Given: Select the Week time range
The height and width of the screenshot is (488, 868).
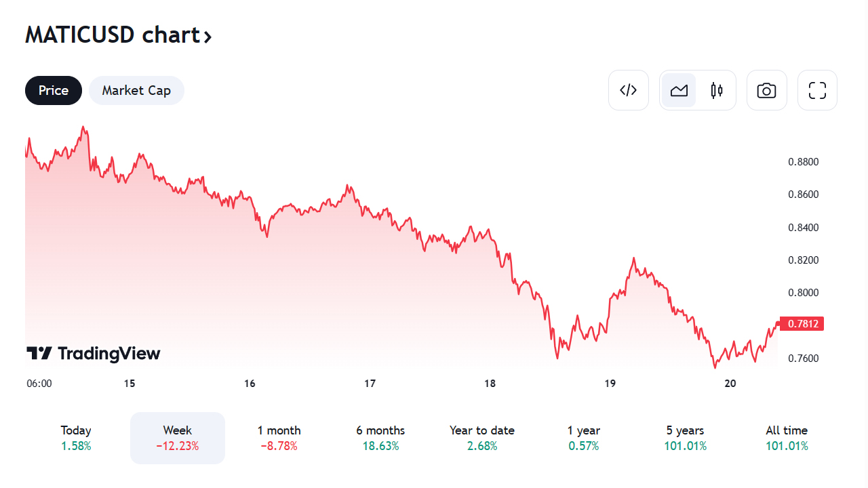Looking at the screenshot, I should 178,438.
